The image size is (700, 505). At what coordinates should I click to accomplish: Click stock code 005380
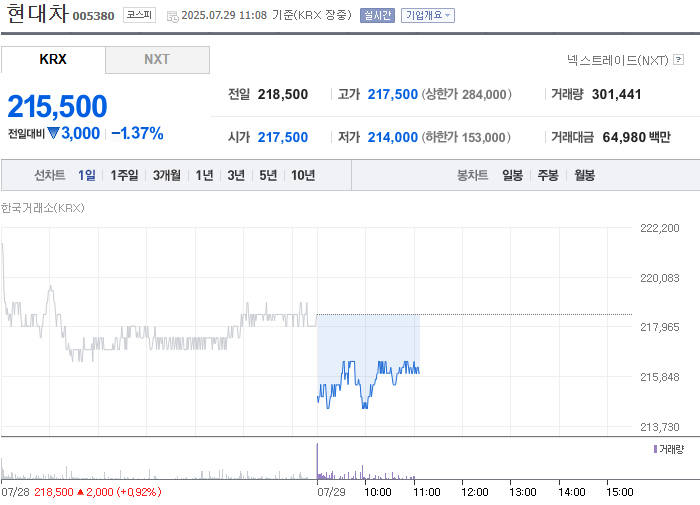pos(93,16)
